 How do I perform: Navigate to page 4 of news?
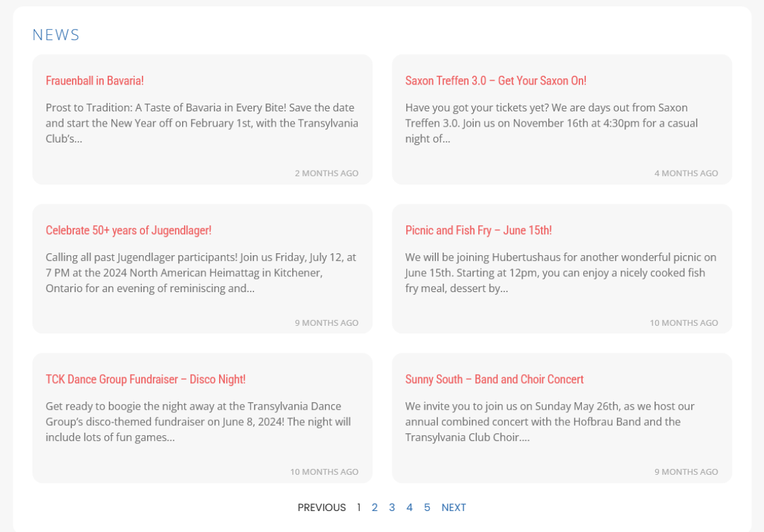(409, 507)
